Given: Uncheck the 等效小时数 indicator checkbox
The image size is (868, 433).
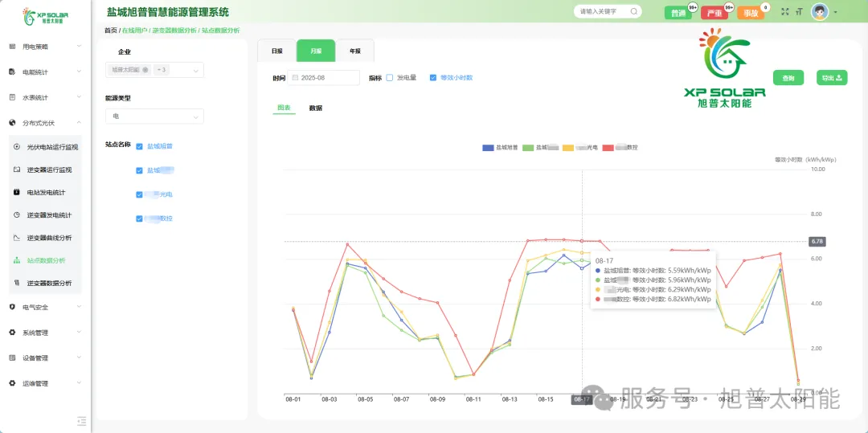Looking at the screenshot, I should pos(433,78).
